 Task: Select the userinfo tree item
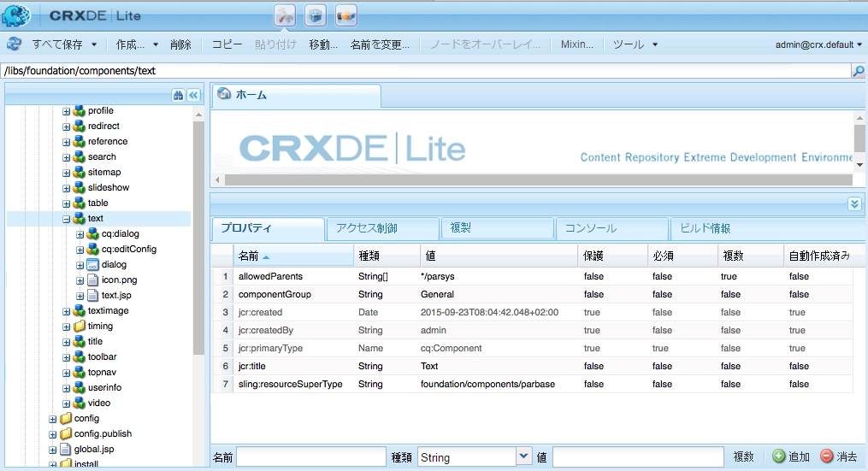[x=104, y=387]
